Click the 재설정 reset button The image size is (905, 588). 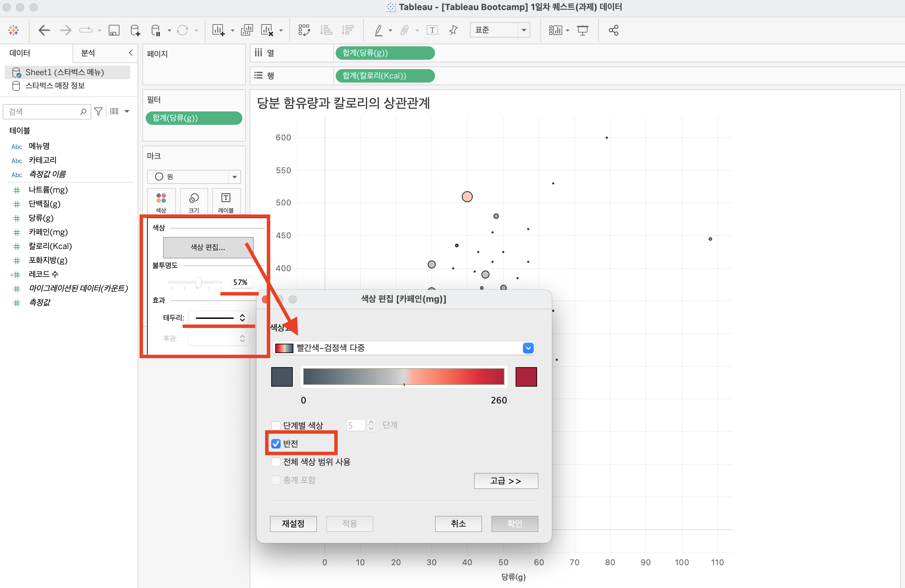(x=293, y=523)
